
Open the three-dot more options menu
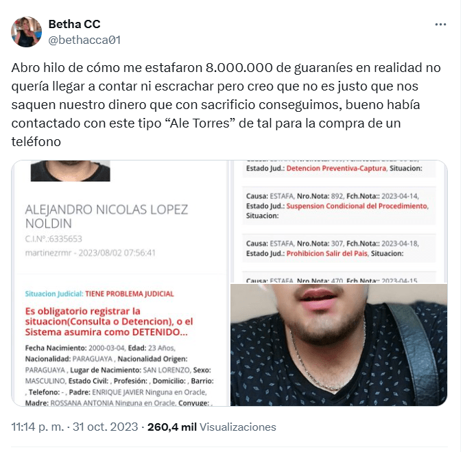click(x=440, y=24)
